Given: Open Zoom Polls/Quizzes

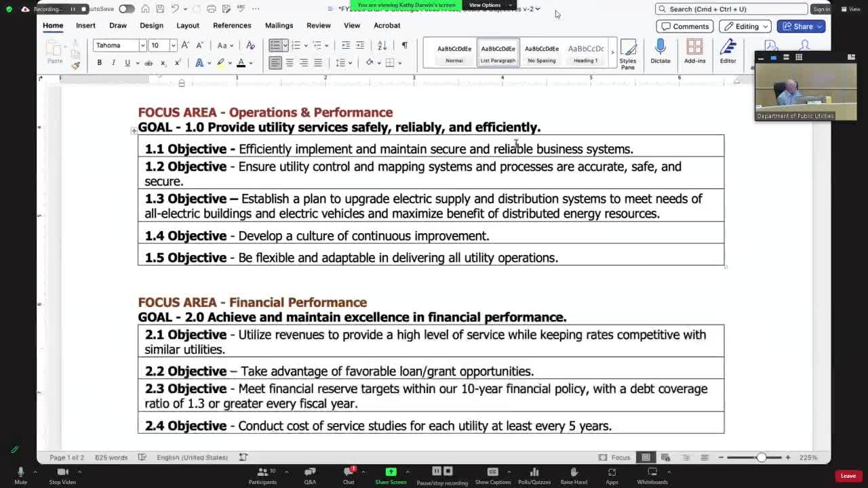Looking at the screenshot, I should coord(534,475).
